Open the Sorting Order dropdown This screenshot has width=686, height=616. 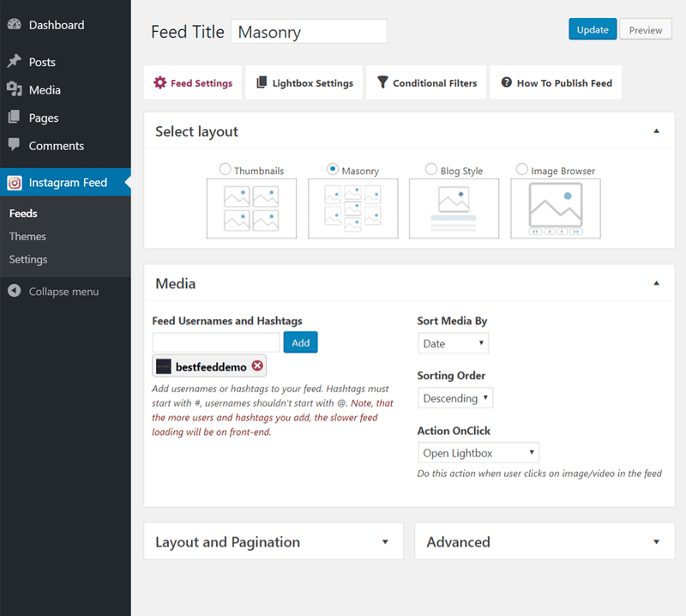coord(455,398)
